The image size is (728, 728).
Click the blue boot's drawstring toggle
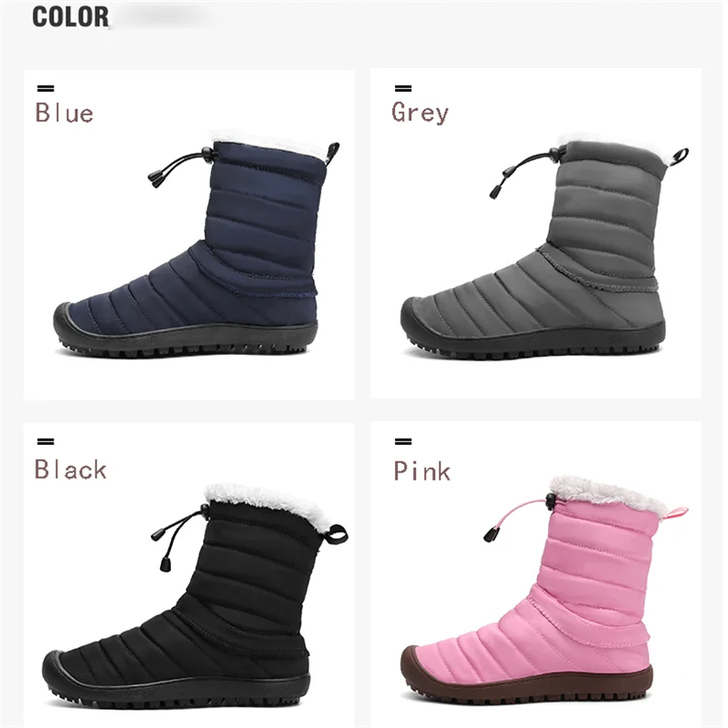click(207, 155)
